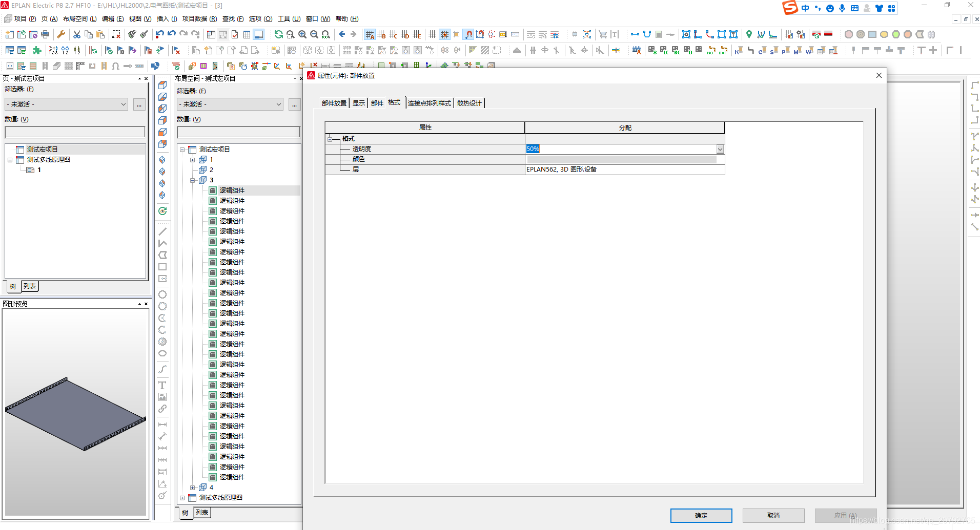Image resolution: width=980 pixels, height=530 pixels.
Task: Open the 透明度 50% dropdown
Action: point(720,149)
